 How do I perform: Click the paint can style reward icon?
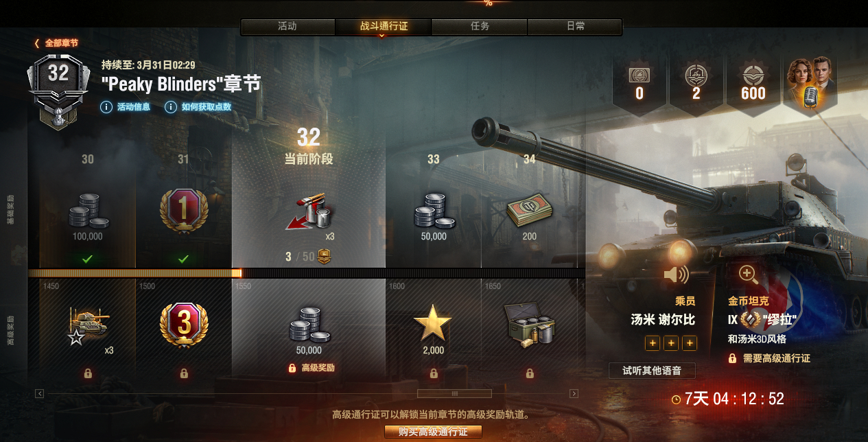(308, 211)
